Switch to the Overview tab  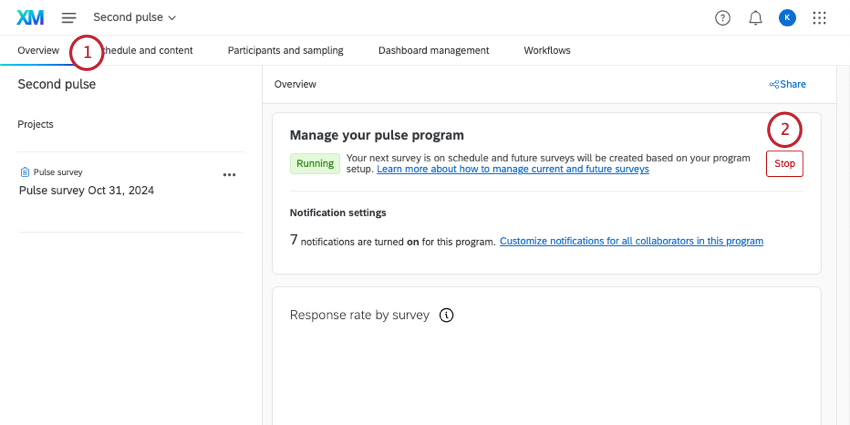(38, 51)
